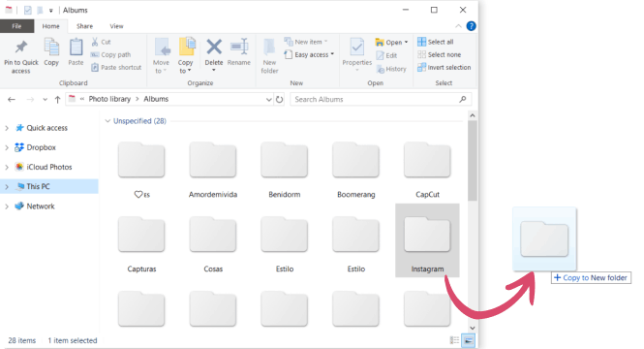Click the Properties icon
Viewport: 644px width, 349px height.
pos(357,48)
